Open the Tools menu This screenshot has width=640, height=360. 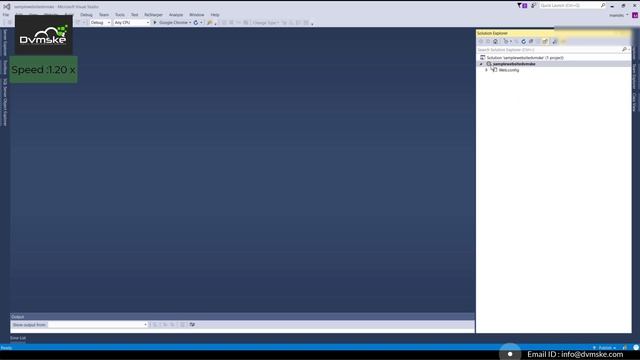pos(120,15)
